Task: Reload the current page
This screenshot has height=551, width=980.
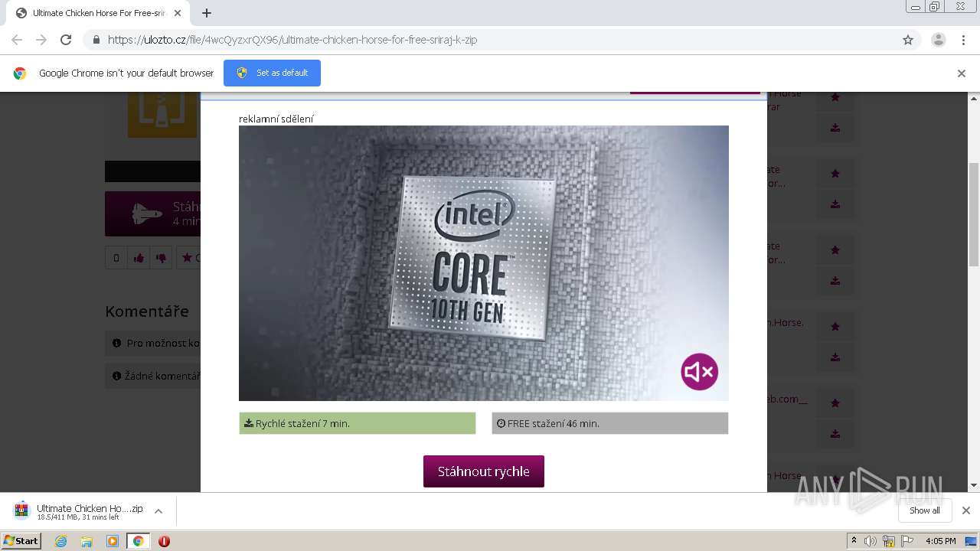Action: coord(66,40)
